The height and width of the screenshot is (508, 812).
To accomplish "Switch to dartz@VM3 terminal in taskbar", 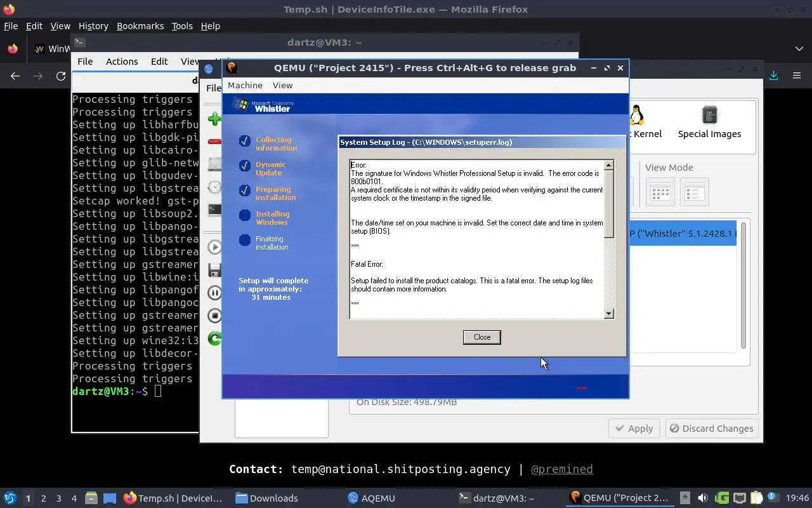I will pyautogui.click(x=496, y=498).
